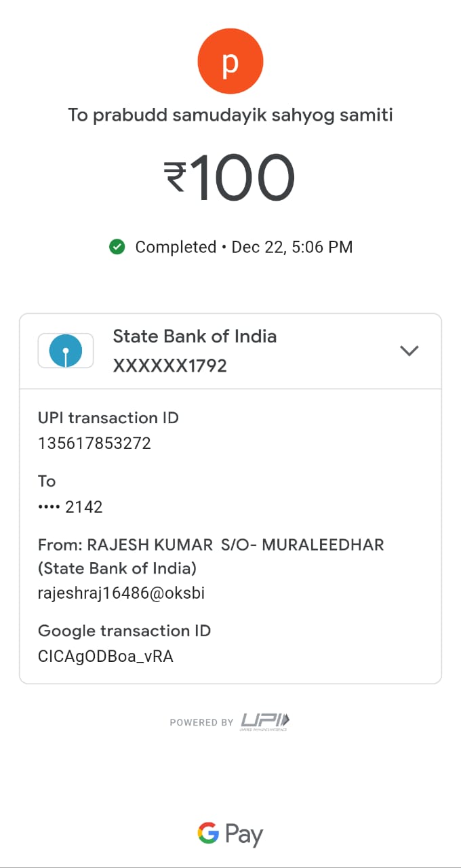
Task: Tap the UPI address rajeshraj16486@oksbi
Action: pos(121,593)
